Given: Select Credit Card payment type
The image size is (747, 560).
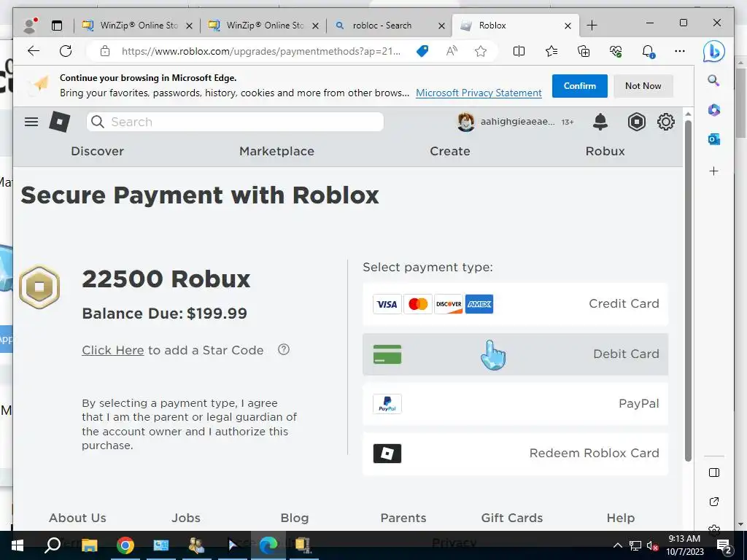Looking at the screenshot, I should (x=516, y=304).
